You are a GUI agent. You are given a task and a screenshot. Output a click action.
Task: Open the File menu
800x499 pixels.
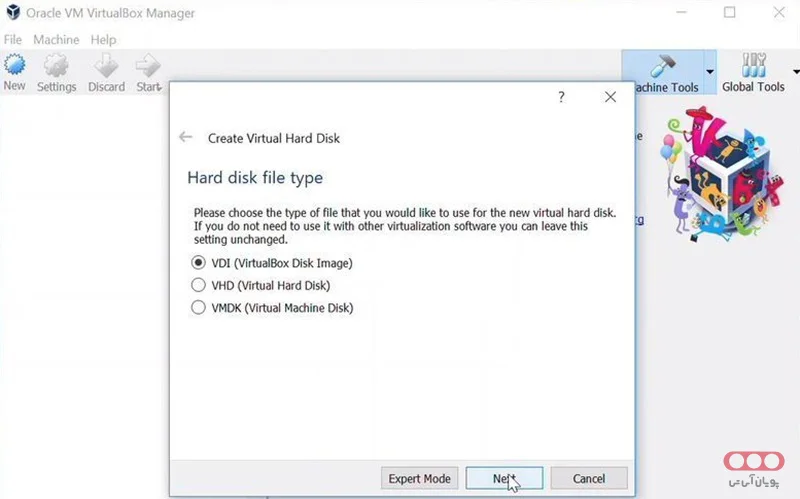point(13,40)
